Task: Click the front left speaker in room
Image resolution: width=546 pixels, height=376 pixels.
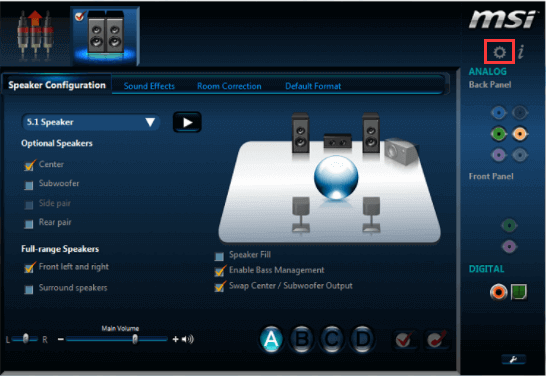Action: (300, 133)
